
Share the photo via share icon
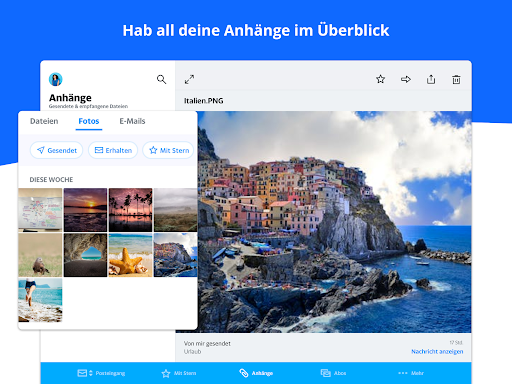[x=431, y=79]
